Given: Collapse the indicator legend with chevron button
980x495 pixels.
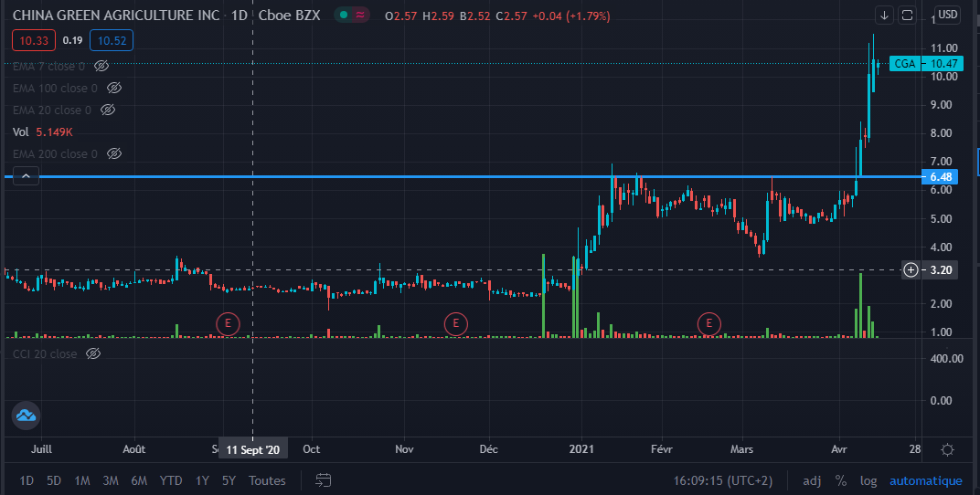Looking at the screenshot, I should tap(26, 176).
